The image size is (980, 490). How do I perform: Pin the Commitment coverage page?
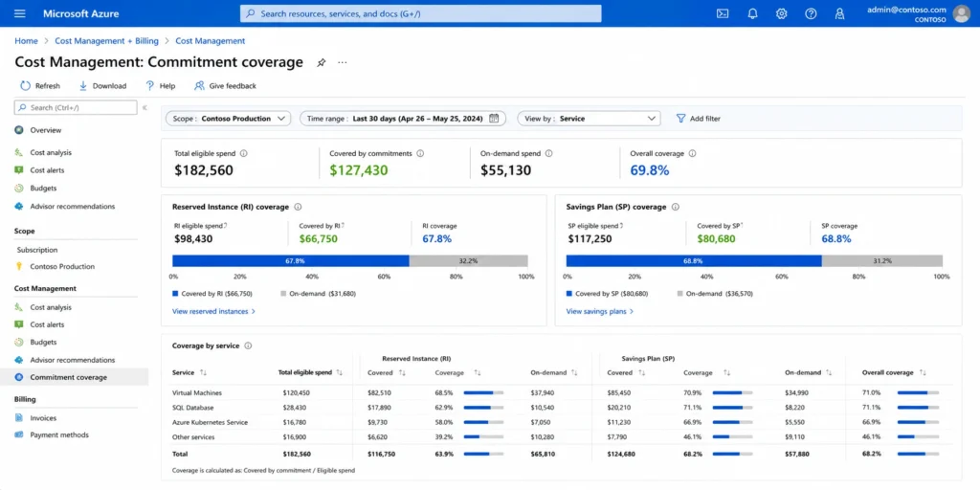point(322,62)
